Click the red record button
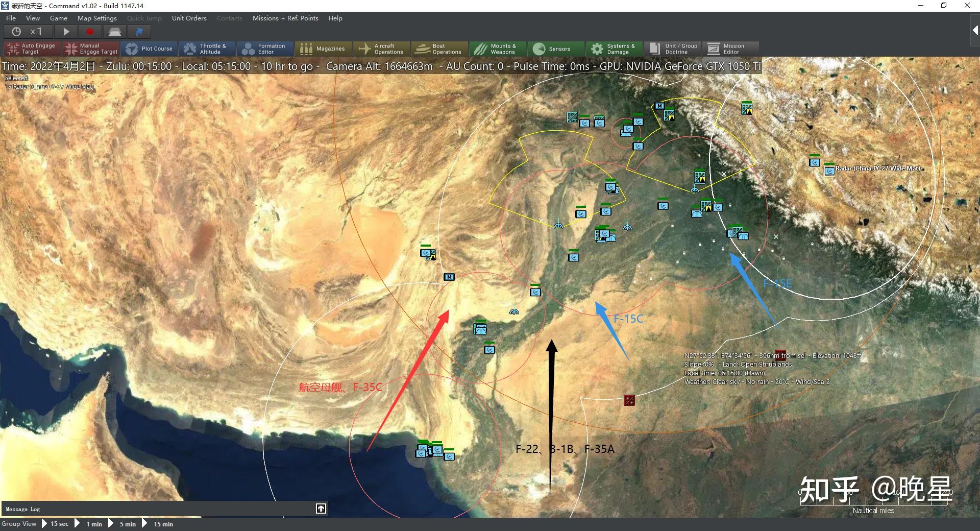Image resolution: width=980 pixels, height=531 pixels. point(90,32)
